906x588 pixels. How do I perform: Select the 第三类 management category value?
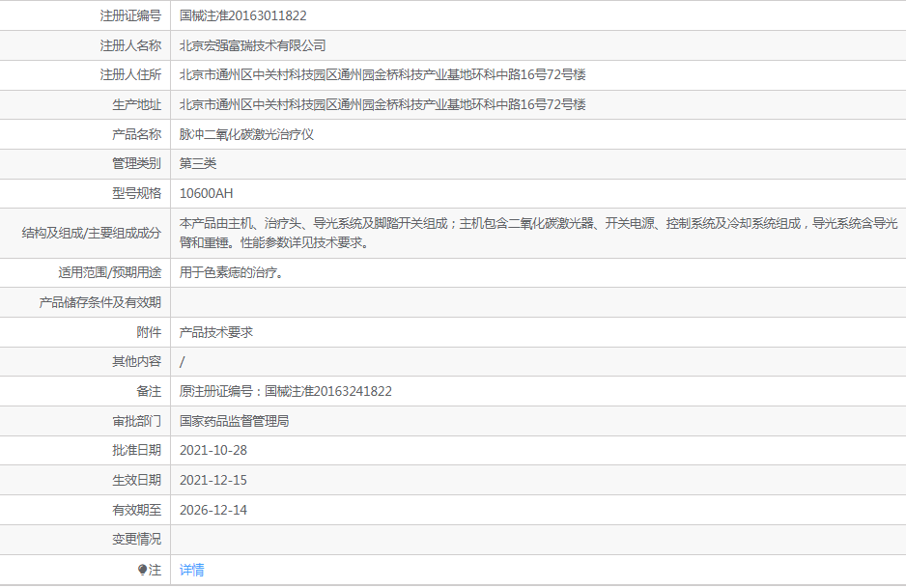[x=198, y=163]
